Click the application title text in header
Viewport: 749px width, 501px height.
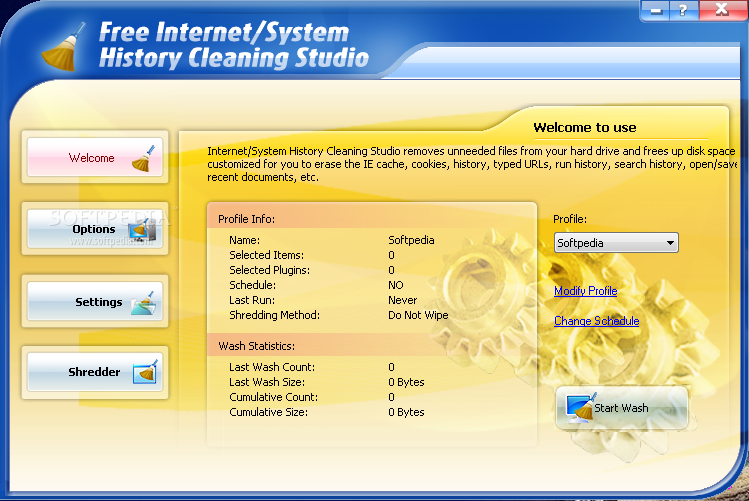[234, 45]
